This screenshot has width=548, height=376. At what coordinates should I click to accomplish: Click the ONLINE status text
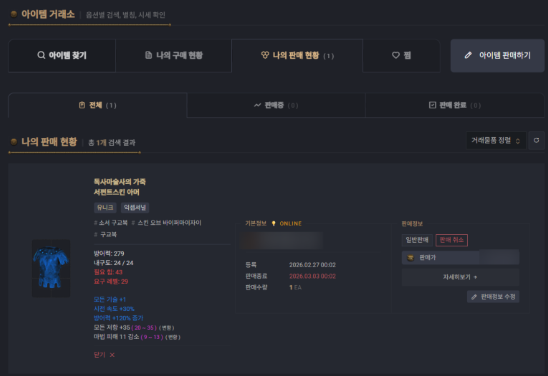290,224
